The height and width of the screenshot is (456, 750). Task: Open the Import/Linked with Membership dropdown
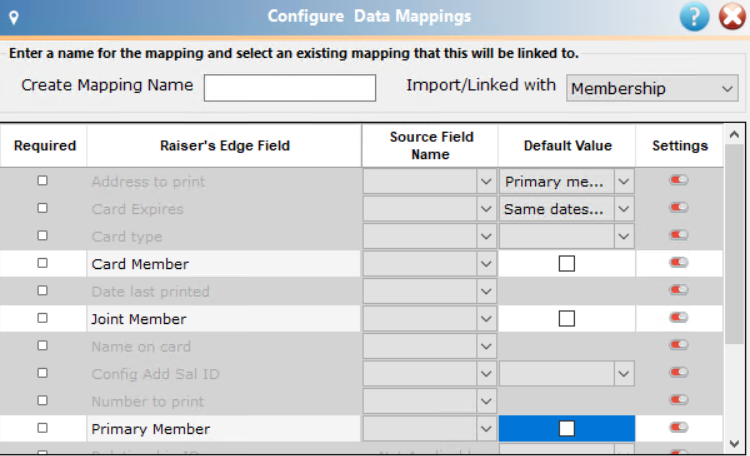pyautogui.click(x=652, y=88)
